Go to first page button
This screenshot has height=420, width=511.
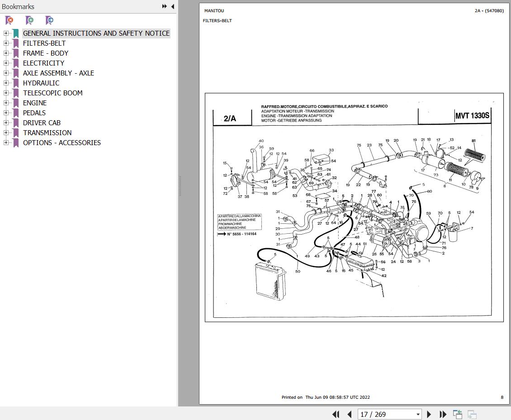(x=336, y=414)
